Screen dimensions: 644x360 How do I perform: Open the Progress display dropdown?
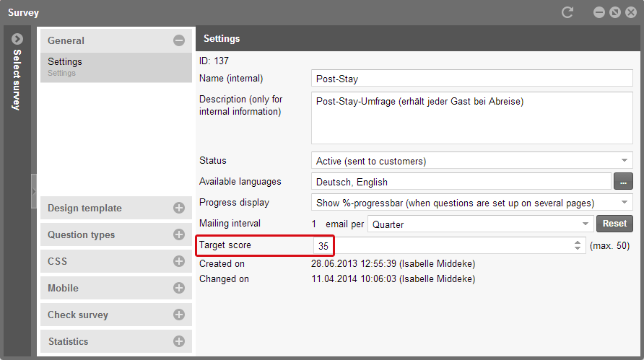472,203
